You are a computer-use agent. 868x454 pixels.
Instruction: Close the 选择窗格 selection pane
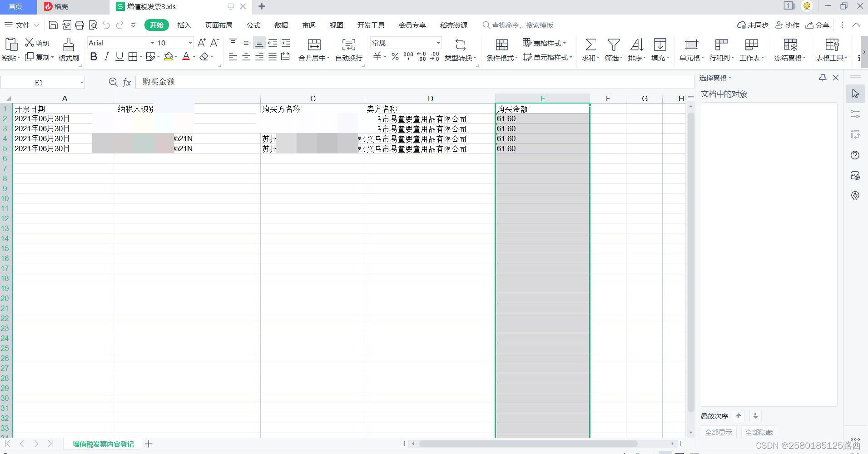836,78
